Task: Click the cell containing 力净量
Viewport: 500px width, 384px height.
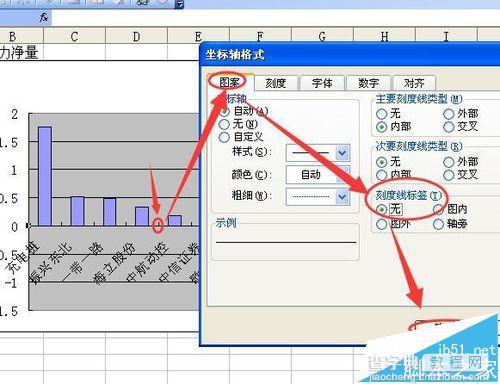Action: (x=21, y=52)
